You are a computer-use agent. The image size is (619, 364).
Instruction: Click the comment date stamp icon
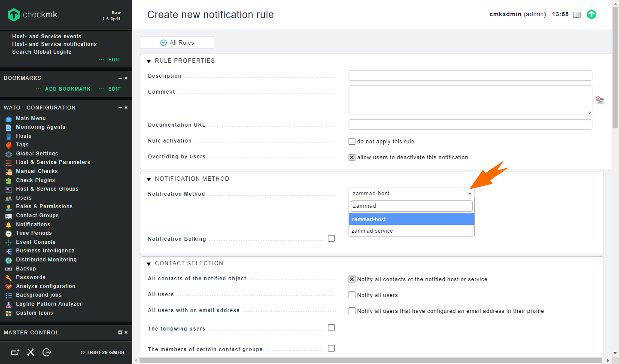coord(600,100)
